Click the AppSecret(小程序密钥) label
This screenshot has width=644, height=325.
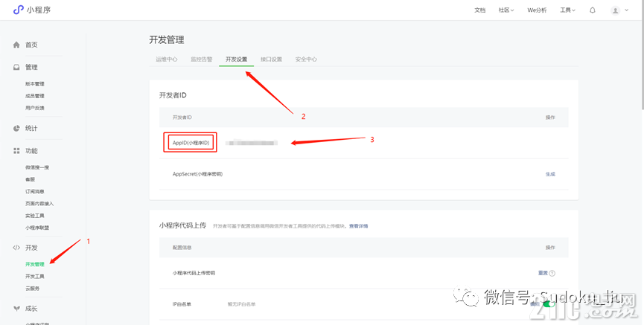click(197, 174)
